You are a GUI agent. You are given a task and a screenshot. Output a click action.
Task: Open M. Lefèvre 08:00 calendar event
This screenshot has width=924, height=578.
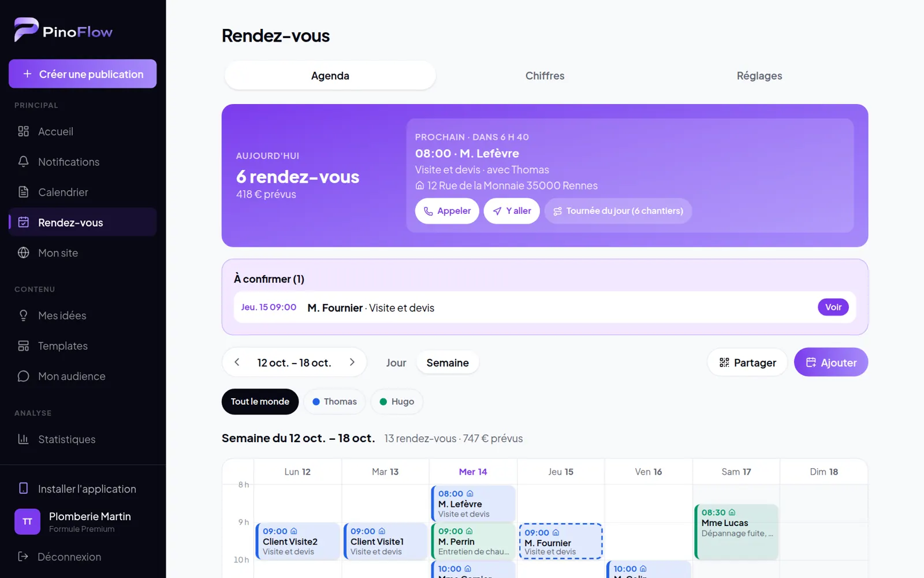[x=474, y=503]
